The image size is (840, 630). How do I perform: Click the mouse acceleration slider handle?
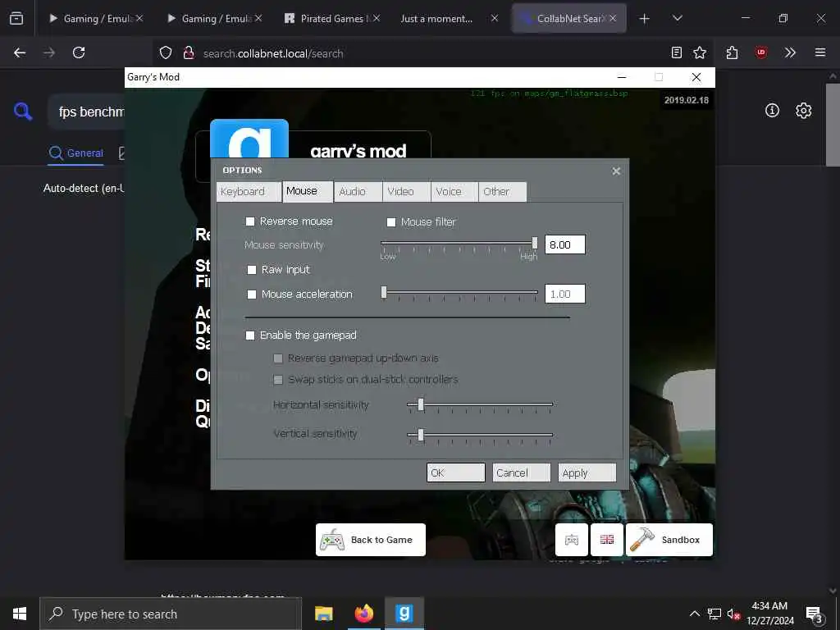click(x=384, y=292)
